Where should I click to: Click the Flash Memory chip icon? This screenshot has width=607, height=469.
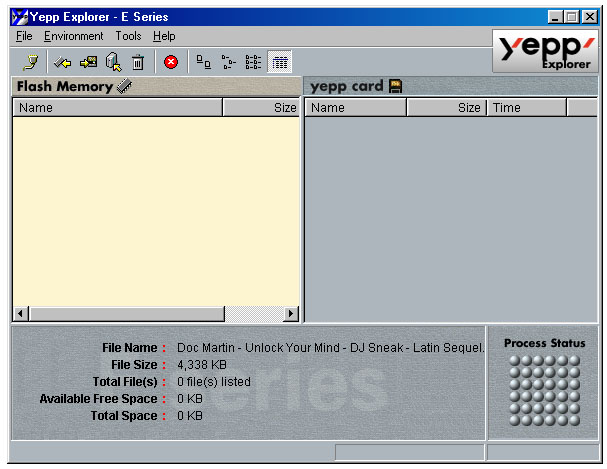point(124,86)
